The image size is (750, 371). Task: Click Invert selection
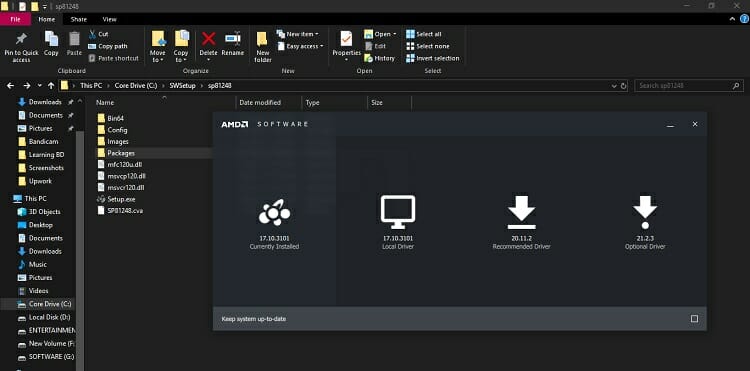click(x=433, y=58)
